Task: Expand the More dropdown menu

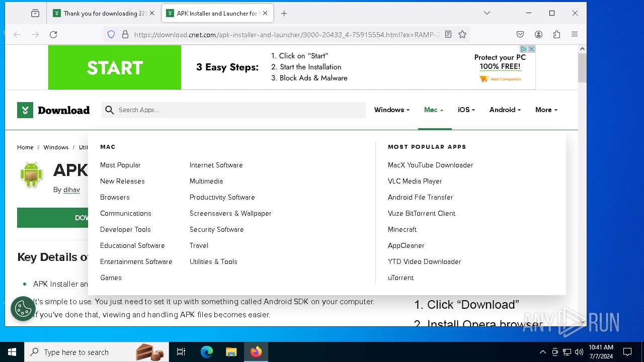Action: 546,110
